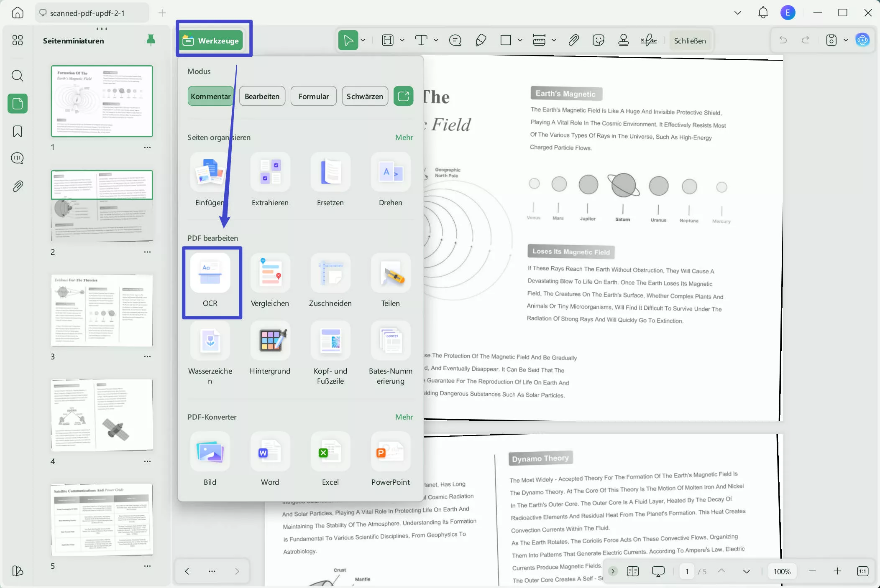The width and height of the screenshot is (880, 588).
Task: Open the Hintergrund background tool
Action: tap(270, 341)
